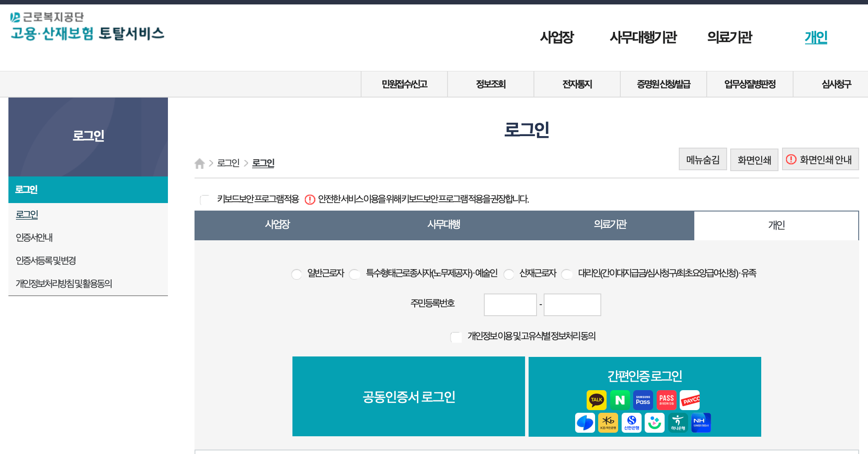The image size is (868, 454).
Task: Click the underlined 로그인 breadcrumb link
Action: 263,163
